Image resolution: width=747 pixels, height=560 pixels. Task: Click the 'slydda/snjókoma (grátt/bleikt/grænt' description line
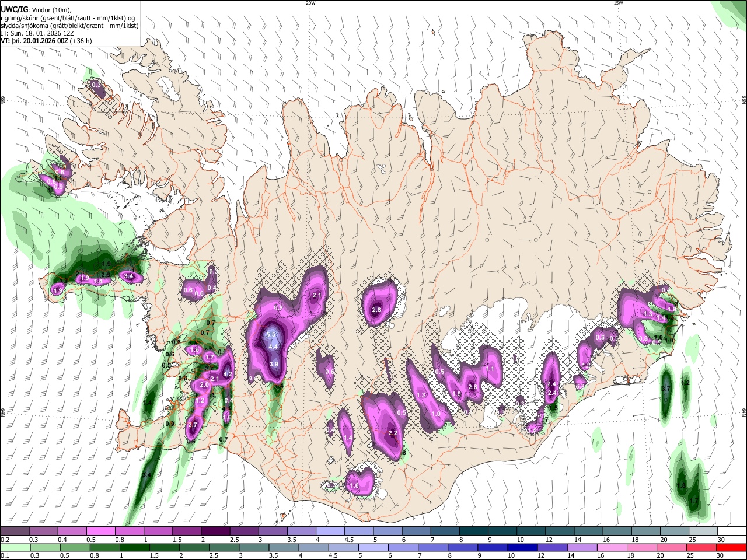[x=69, y=26]
